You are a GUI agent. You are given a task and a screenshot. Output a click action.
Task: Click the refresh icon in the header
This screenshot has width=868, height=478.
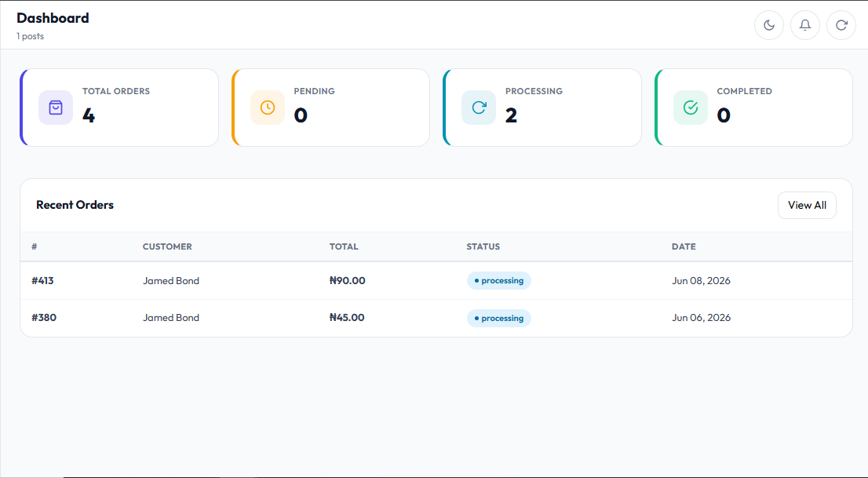[x=841, y=25]
